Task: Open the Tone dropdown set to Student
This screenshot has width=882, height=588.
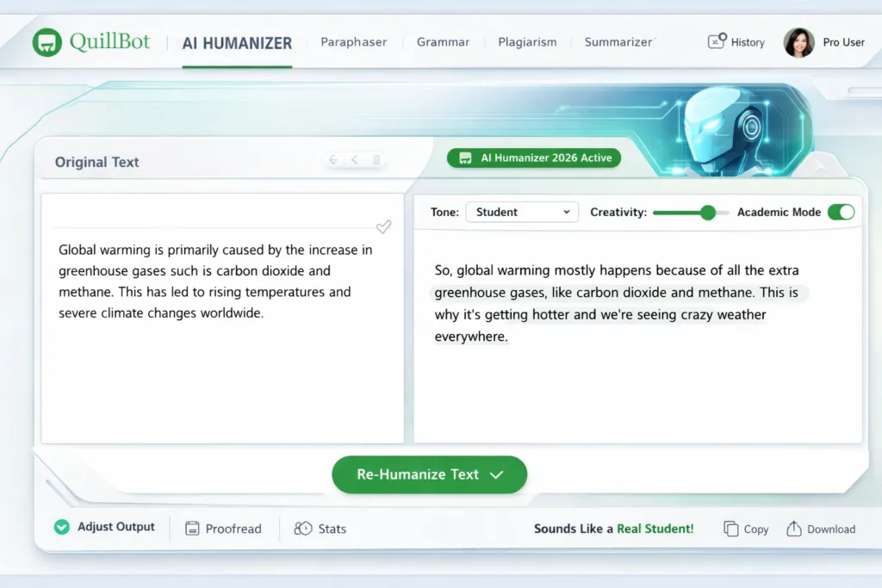Action: pyautogui.click(x=521, y=212)
